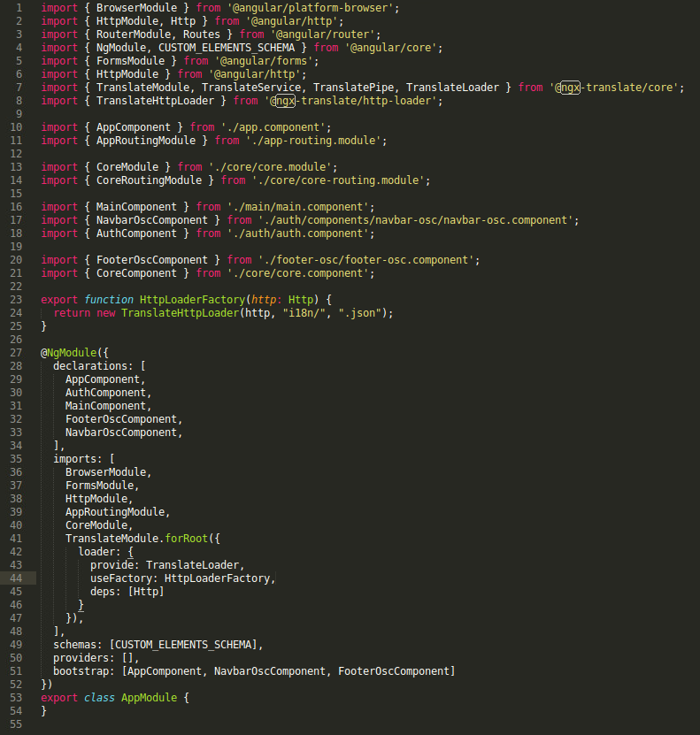
Task: Click the 'return' keyword on line 24
Action: 72,312
